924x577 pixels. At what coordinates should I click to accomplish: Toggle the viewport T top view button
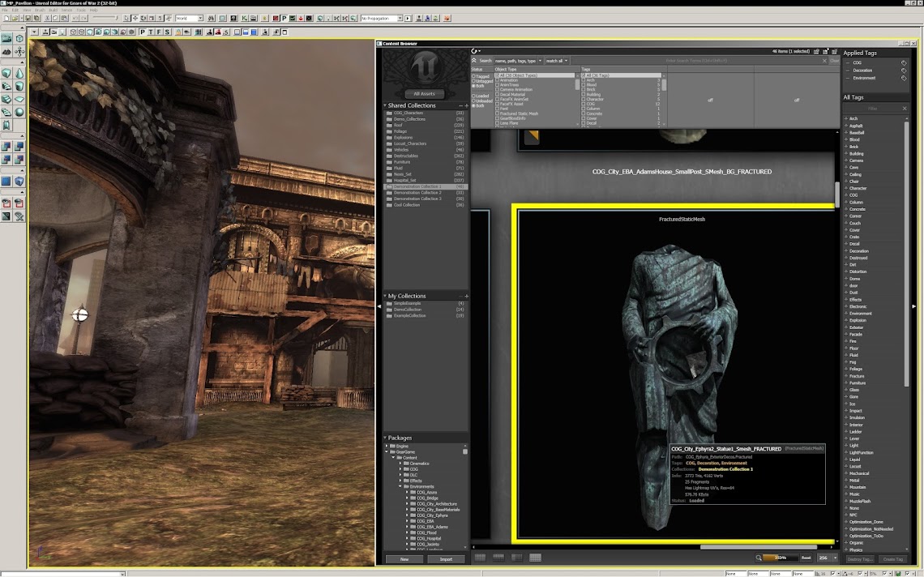[x=151, y=32]
